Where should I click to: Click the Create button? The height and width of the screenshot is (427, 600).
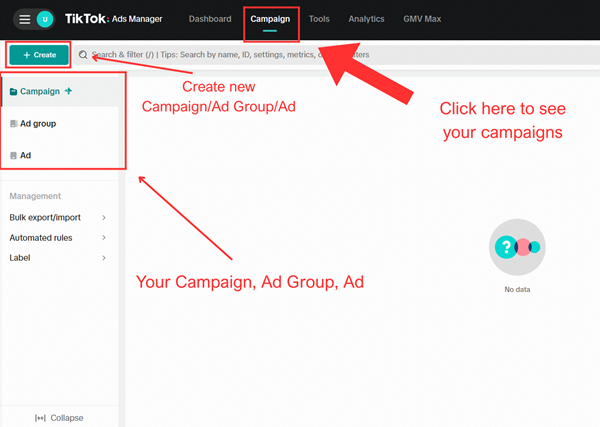tap(39, 55)
